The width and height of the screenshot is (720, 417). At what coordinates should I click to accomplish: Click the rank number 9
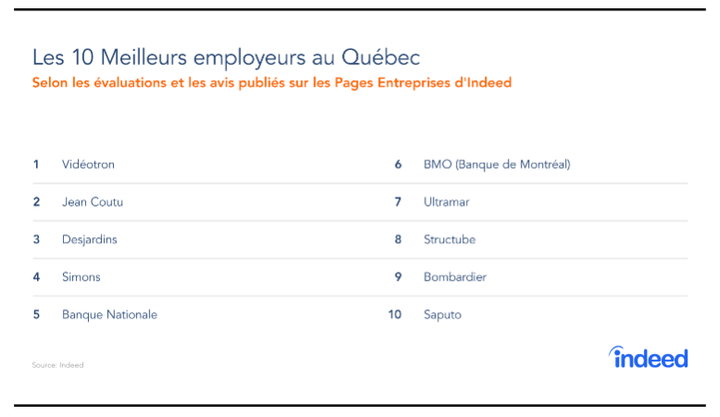click(398, 277)
